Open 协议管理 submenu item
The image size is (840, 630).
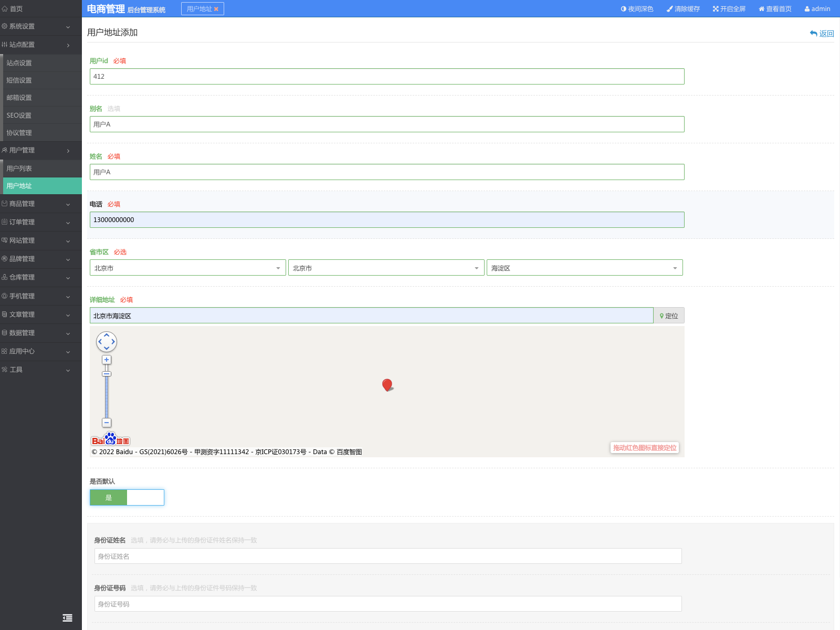[x=43, y=133]
